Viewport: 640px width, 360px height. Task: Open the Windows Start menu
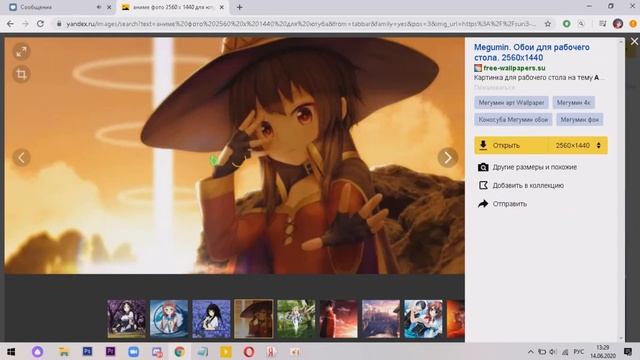(11, 351)
